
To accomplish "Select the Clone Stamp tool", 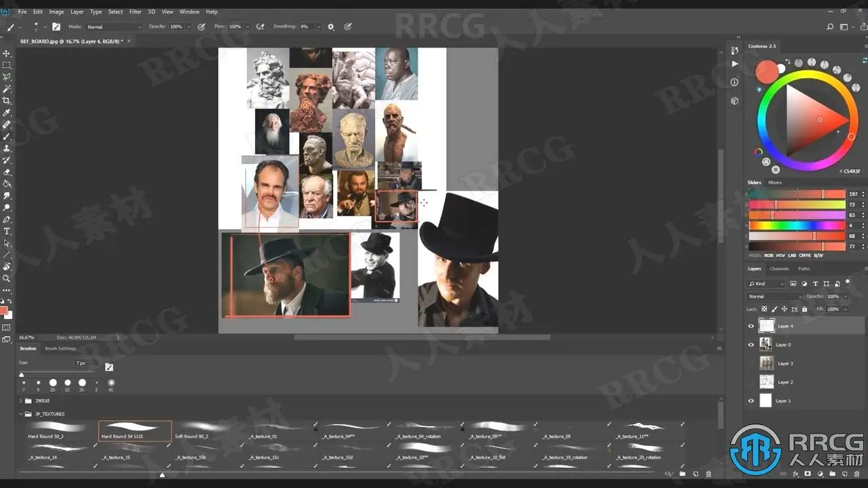I will (7, 148).
